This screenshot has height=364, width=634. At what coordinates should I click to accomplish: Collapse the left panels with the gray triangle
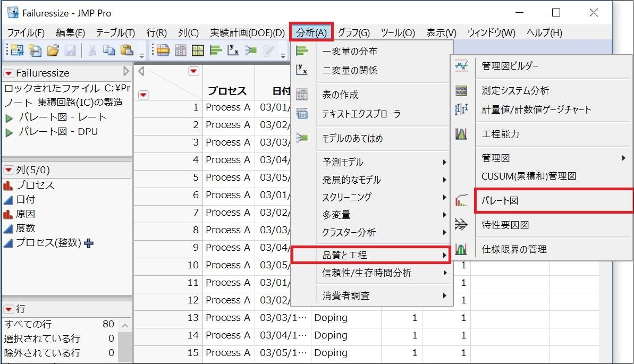click(x=141, y=71)
